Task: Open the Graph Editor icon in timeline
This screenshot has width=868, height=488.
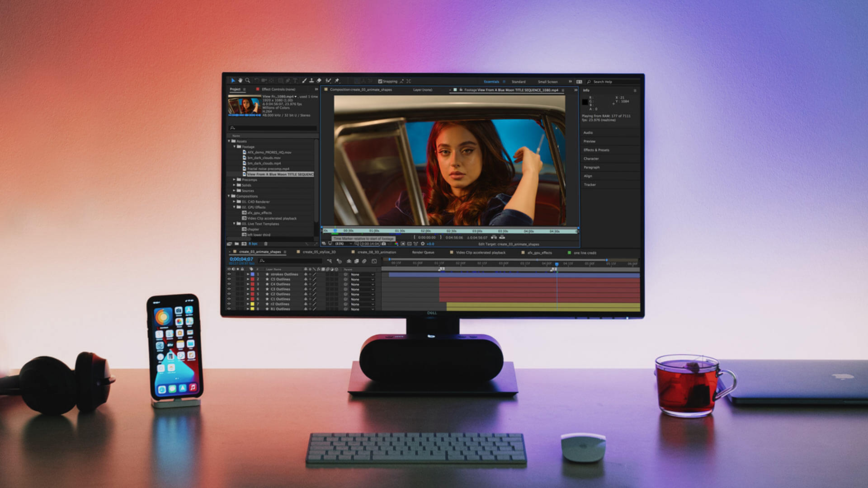Action: [x=374, y=261]
